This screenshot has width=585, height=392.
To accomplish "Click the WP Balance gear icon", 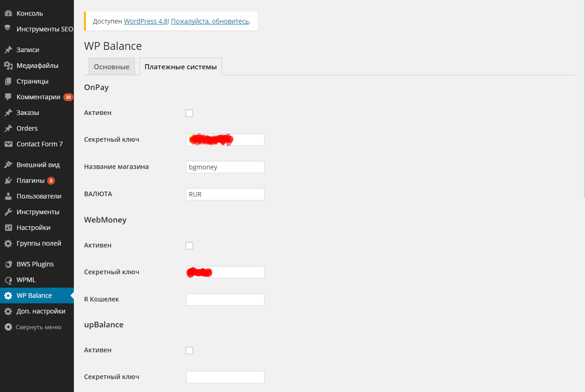I will tap(8, 296).
